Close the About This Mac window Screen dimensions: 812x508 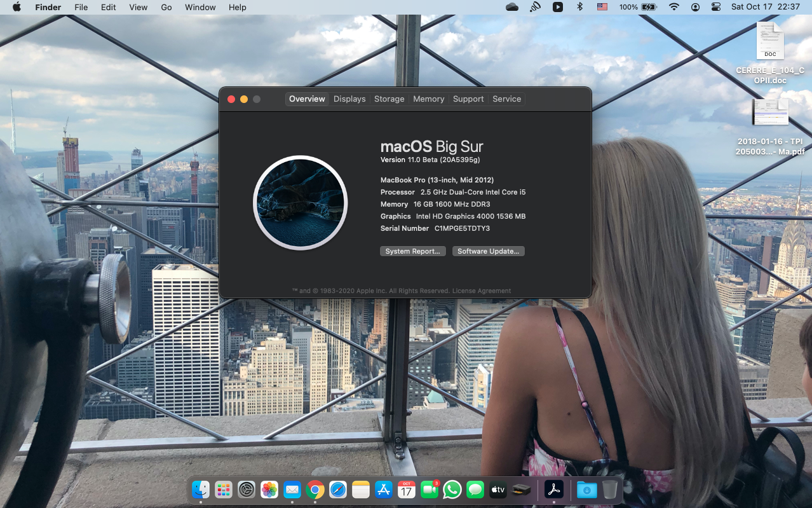tap(231, 99)
